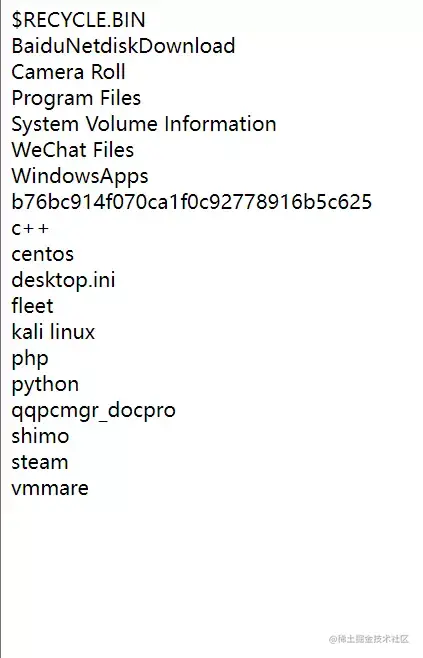This screenshot has height=658, width=423.
Task: Select the steam line
Action: pyautogui.click(x=40, y=462)
